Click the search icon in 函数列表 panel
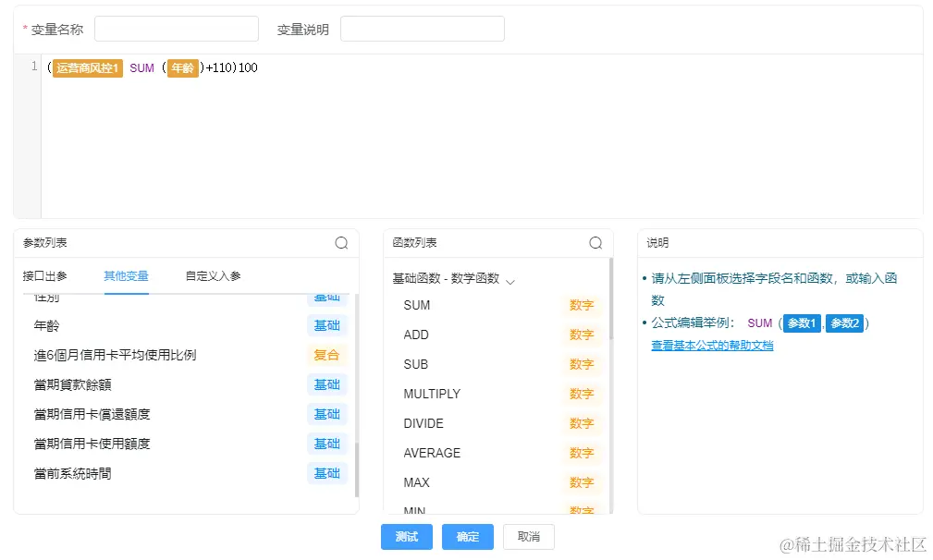This screenshot has width=933, height=560. click(x=595, y=243)
